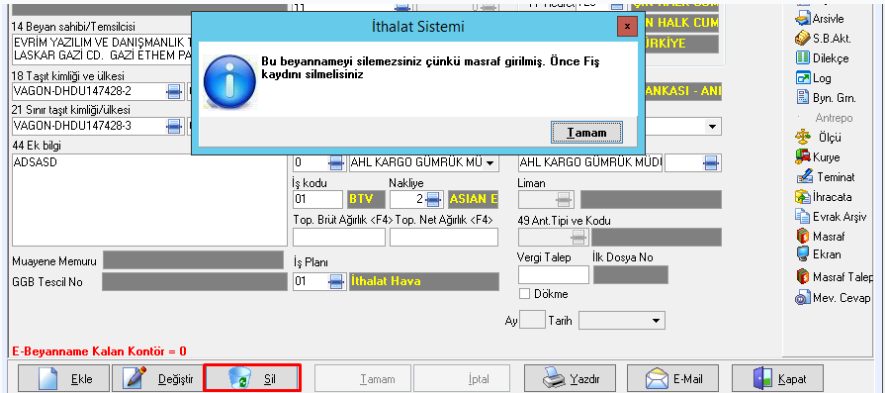885x393 pixels.
Task: Expand the AHL KARGO GÜMRÜK MÜ dropdown
Action: (489, 164)
